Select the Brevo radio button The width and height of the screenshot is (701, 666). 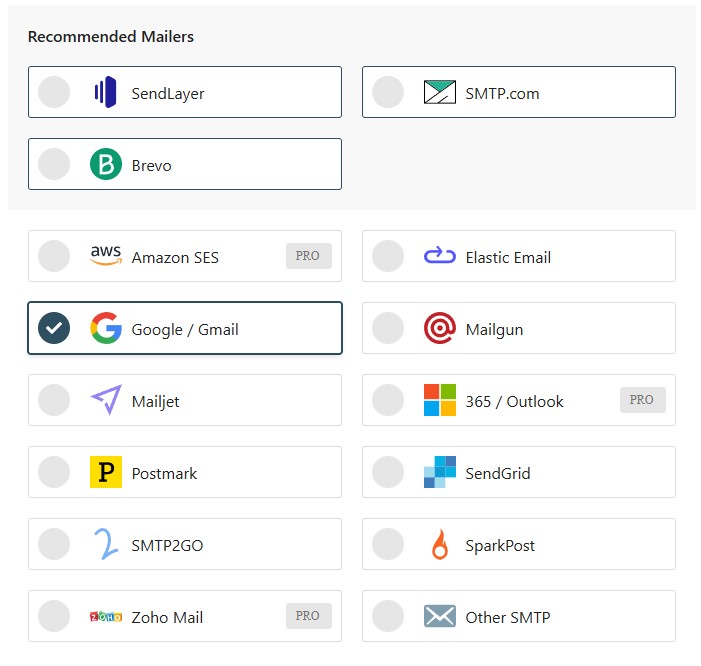[54, 164]
